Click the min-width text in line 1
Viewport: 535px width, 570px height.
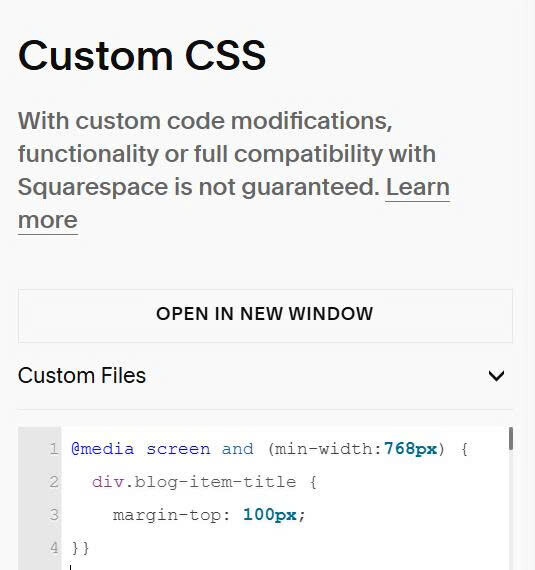point(324,449)
